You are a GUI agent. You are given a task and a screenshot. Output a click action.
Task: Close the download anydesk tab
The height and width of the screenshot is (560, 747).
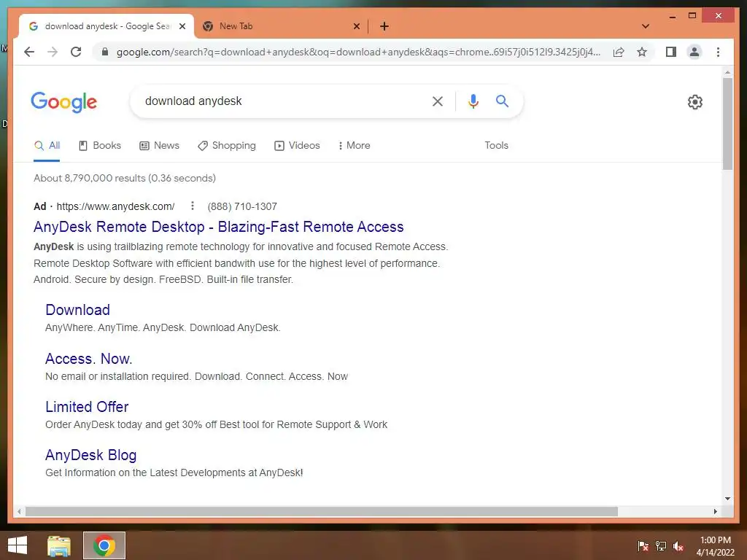point(182,26)
